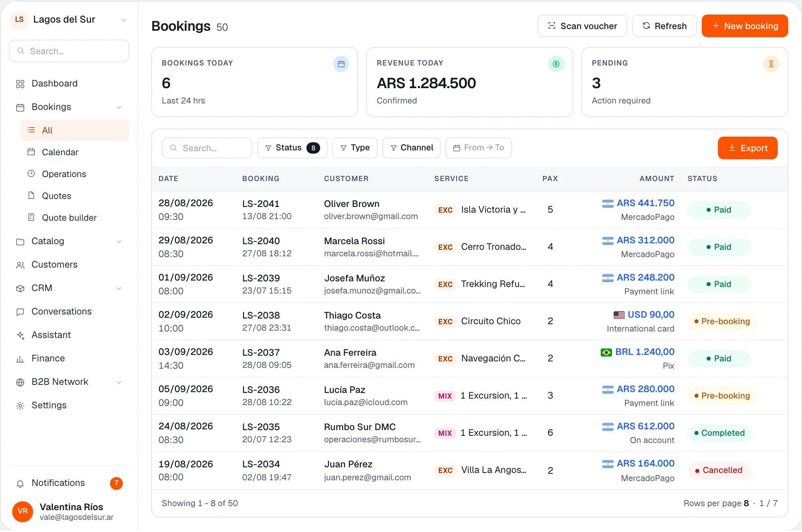
Task: Open Quote builder in sidebar
Action: click(x=75, y=217)
